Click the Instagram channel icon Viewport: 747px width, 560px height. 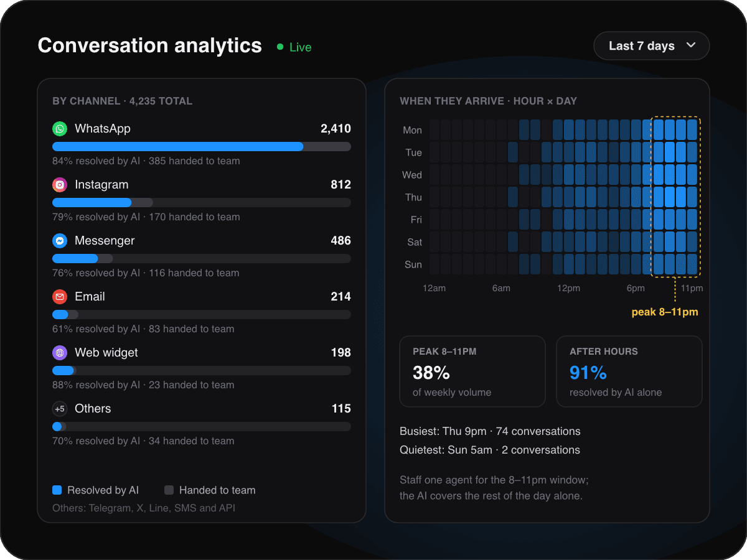(60, 185)
